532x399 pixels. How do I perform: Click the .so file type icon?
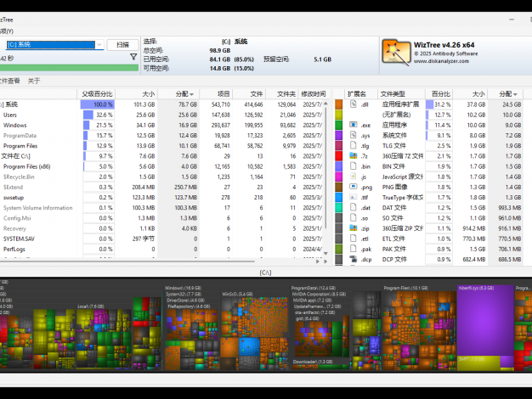(354, 217)
